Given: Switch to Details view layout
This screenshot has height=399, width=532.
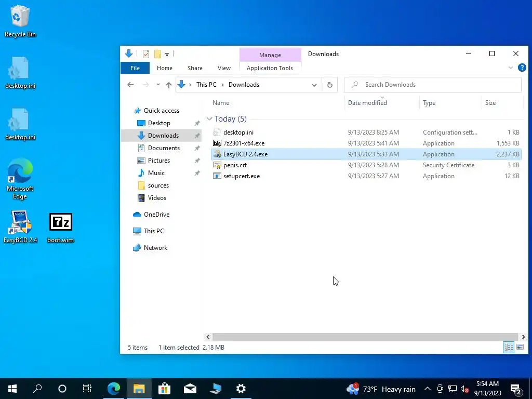Looking at the screenshot, I should [x=509, y=347].
